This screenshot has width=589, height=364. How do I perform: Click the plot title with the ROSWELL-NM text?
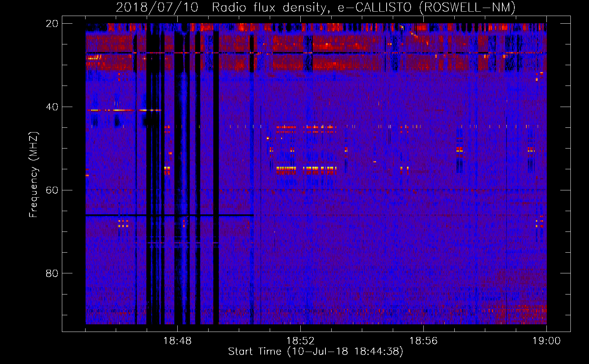tap(316, 8)
